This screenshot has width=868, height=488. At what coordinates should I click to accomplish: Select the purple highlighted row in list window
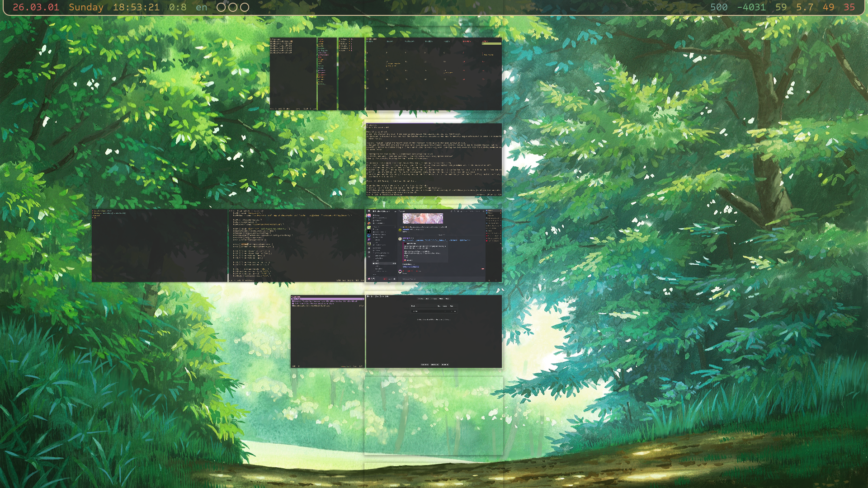(x=327, y=299)
